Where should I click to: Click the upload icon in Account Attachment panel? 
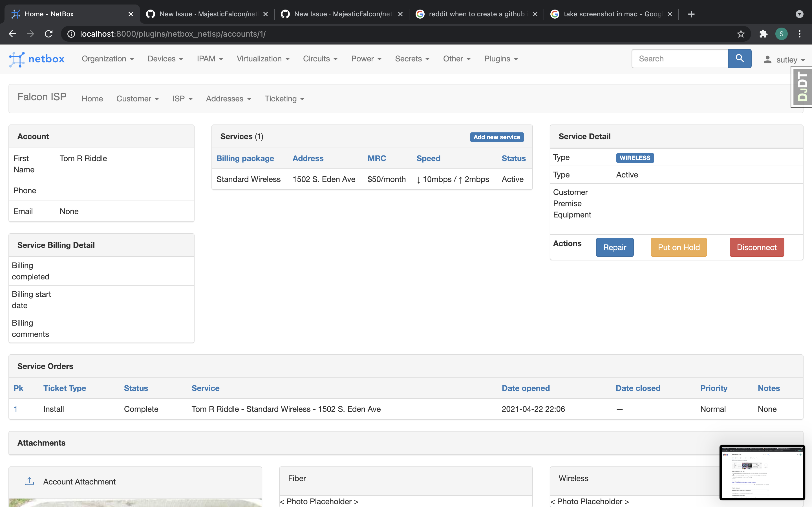pyautogui.click(x=30, y=481)
